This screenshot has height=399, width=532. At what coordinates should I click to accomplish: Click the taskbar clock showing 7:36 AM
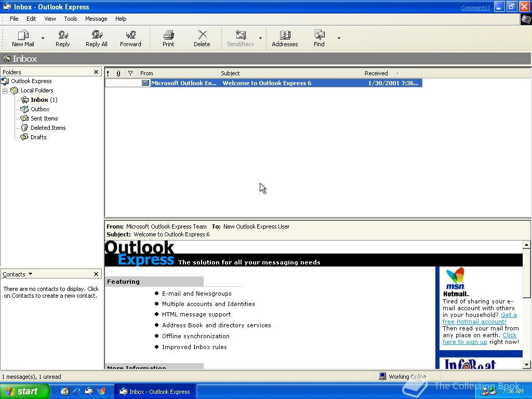513,391
